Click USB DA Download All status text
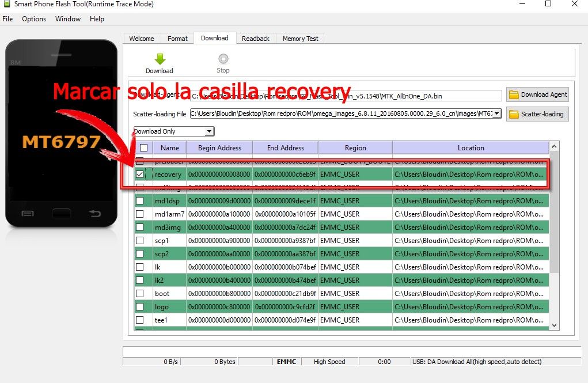 (x=477, y=362)
